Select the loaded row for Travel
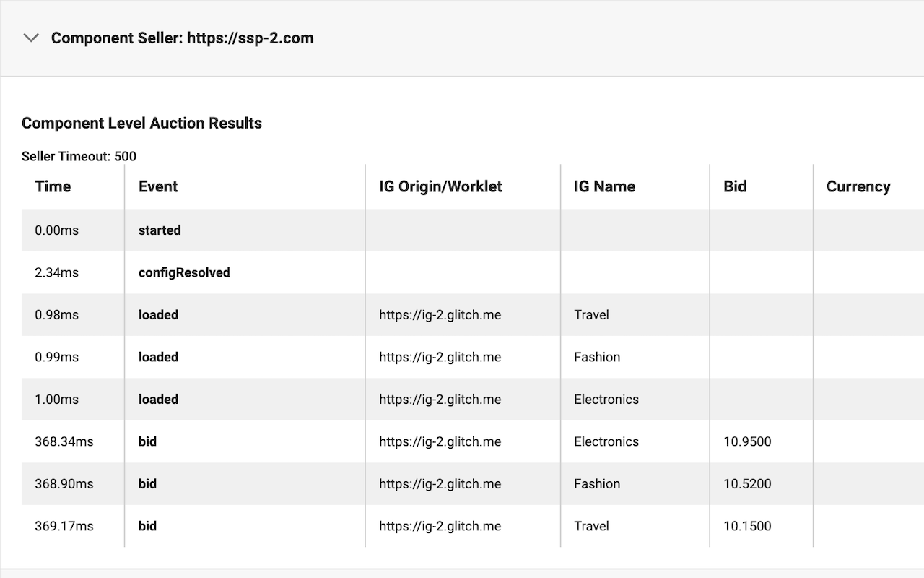 click(473, 315)
